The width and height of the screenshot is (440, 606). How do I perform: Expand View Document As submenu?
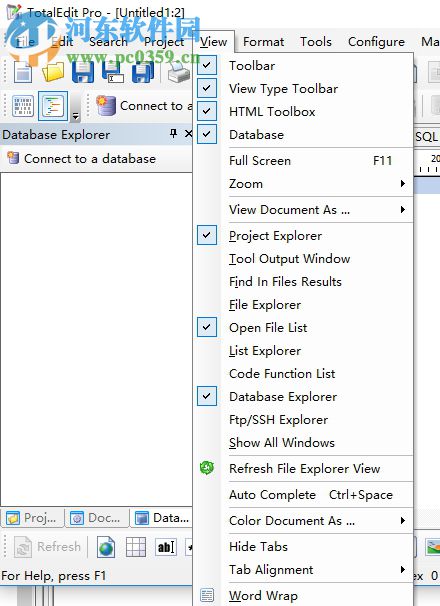click(304, 209)
